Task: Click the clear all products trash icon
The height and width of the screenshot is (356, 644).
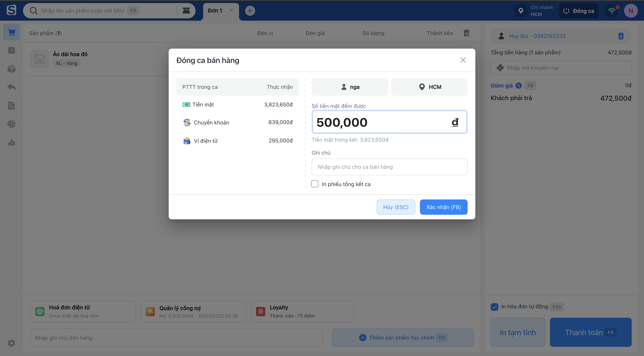Action: (467, 33)
